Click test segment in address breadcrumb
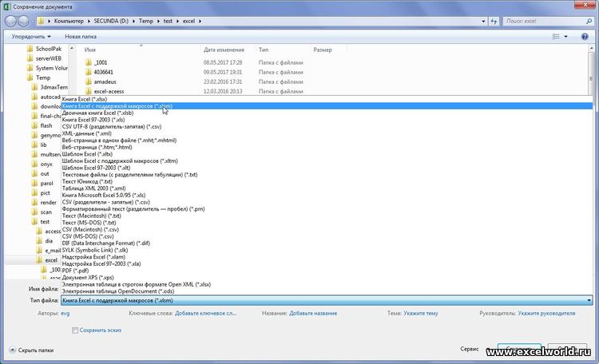The image size is (599, 364). [x=168, y=21]
